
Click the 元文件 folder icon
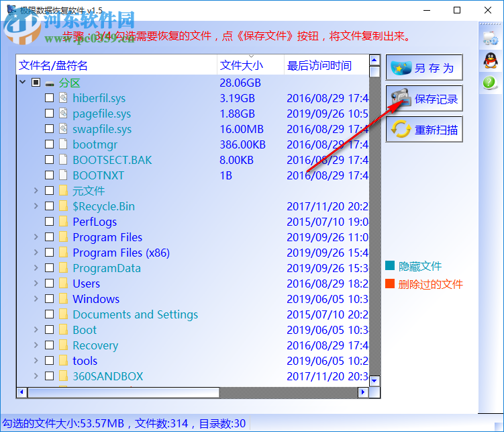click(63, 190)
